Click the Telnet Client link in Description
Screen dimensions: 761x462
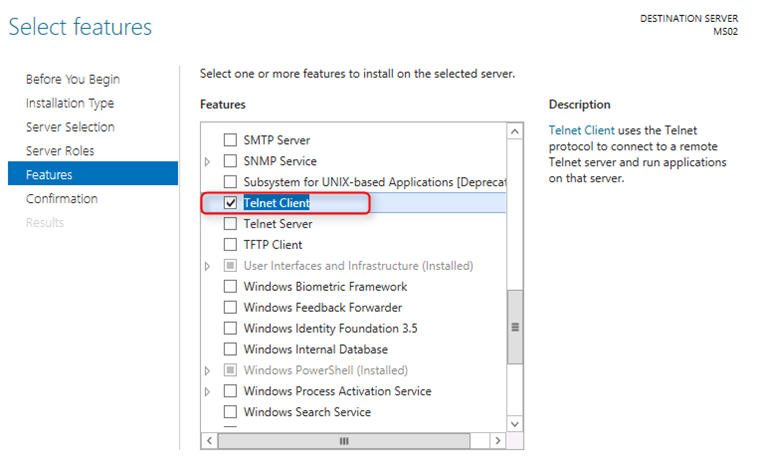pyautogui.click(x=581, y=130)
